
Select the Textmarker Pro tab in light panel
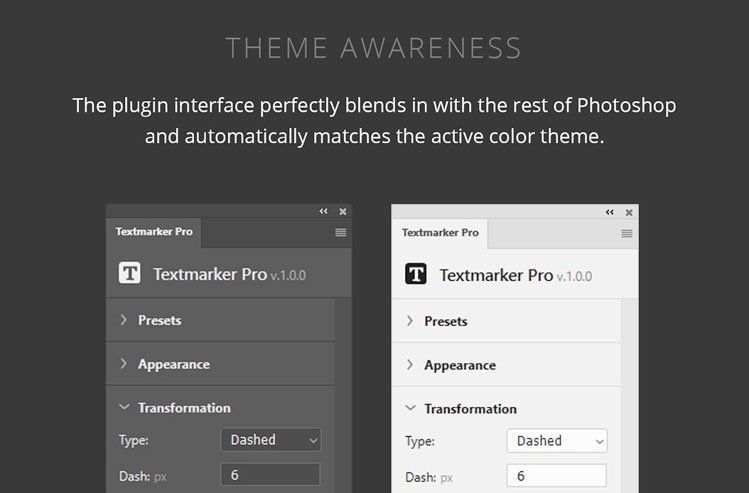(x=440, y=232)
